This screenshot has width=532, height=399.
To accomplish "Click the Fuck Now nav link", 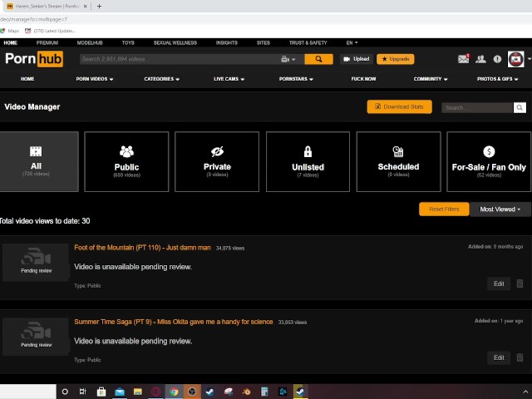I will (x=363, y=79).
